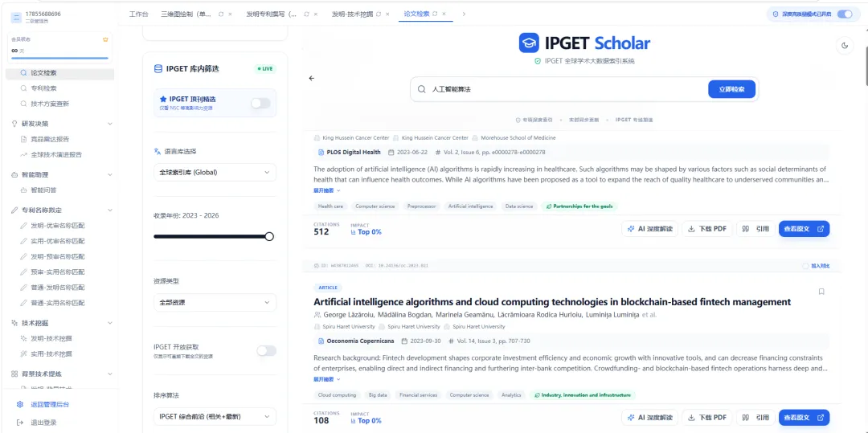Click 查看原文 for the 108-citation paper
This screenshot has height=433, width=868.
click(804, 418)
